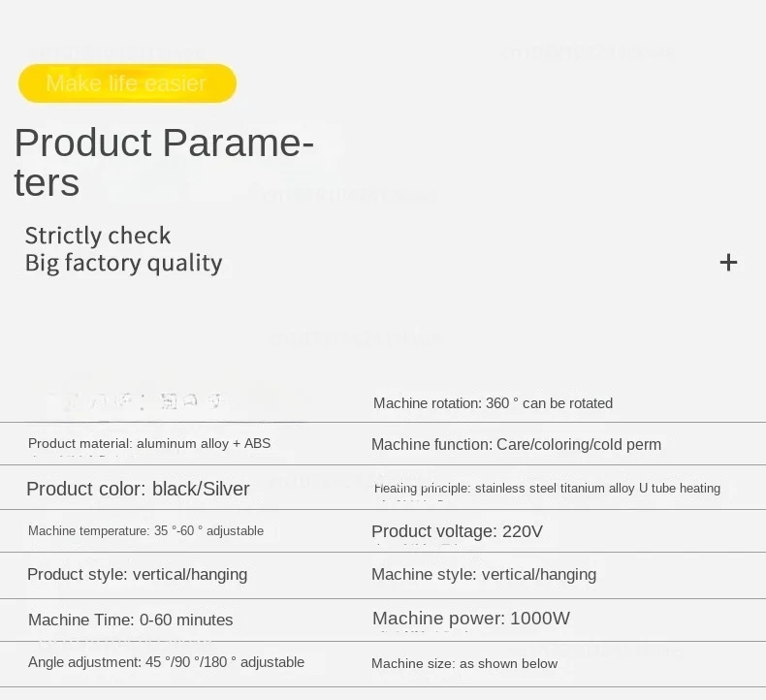Click Machine temperature 35°-60° adjustable row
Screen dimensions: 766x700
click(145, 530)
